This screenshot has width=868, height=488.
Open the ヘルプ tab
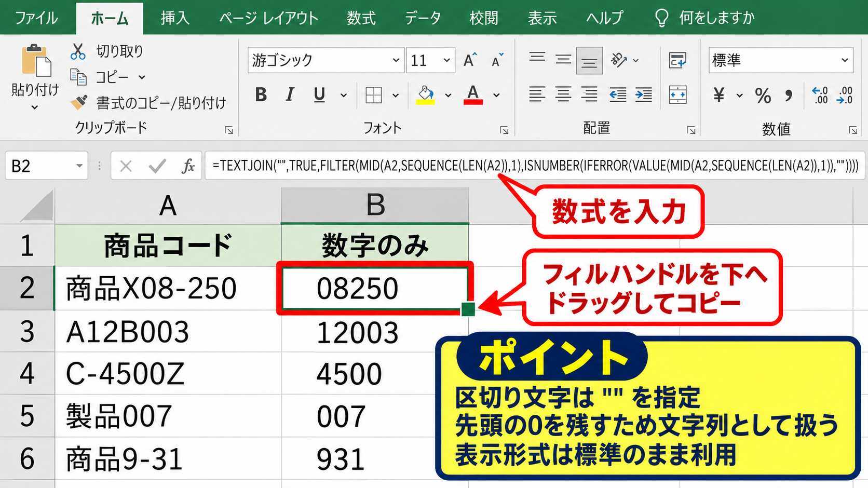(604, 18)
